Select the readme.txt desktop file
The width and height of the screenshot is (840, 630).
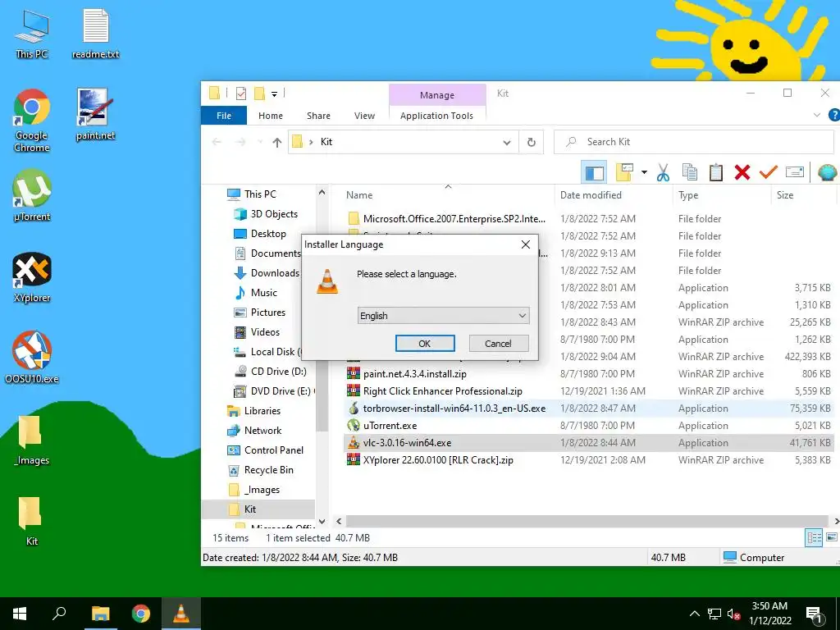pyautogui.click(x=95, y=33)
